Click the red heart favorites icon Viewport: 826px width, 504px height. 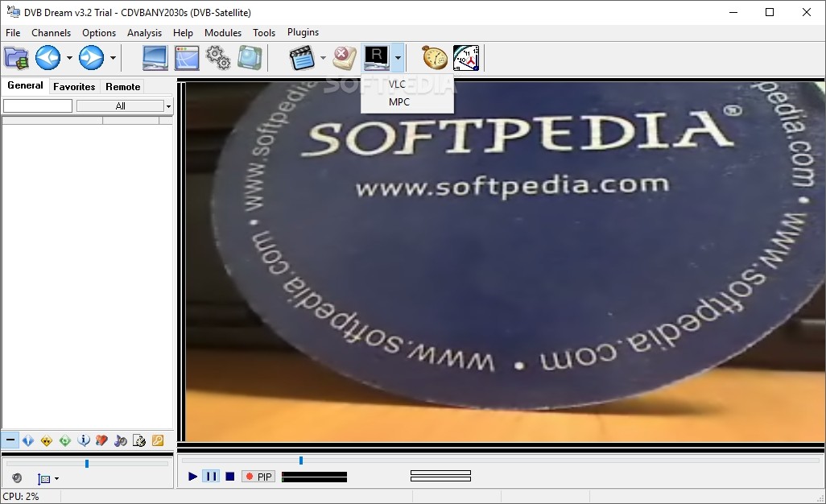click(101, 440)
